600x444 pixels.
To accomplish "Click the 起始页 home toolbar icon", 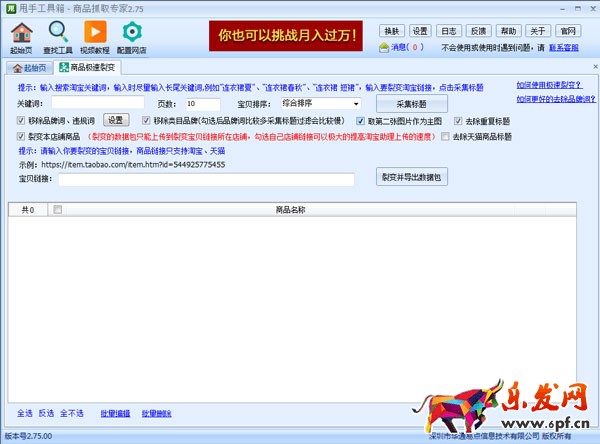I will [20, 37].
